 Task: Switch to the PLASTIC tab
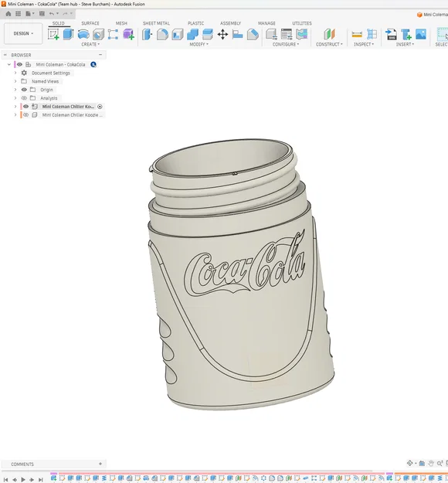click(195, 23)
